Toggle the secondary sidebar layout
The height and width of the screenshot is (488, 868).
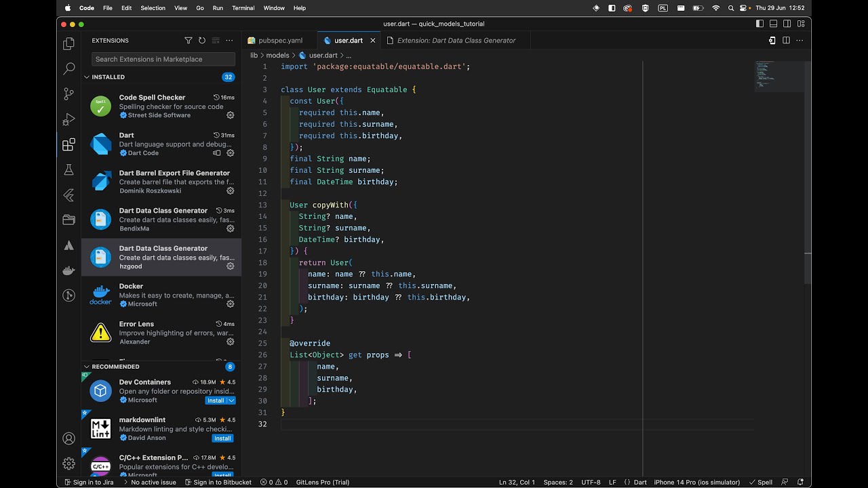coord(787,24)
